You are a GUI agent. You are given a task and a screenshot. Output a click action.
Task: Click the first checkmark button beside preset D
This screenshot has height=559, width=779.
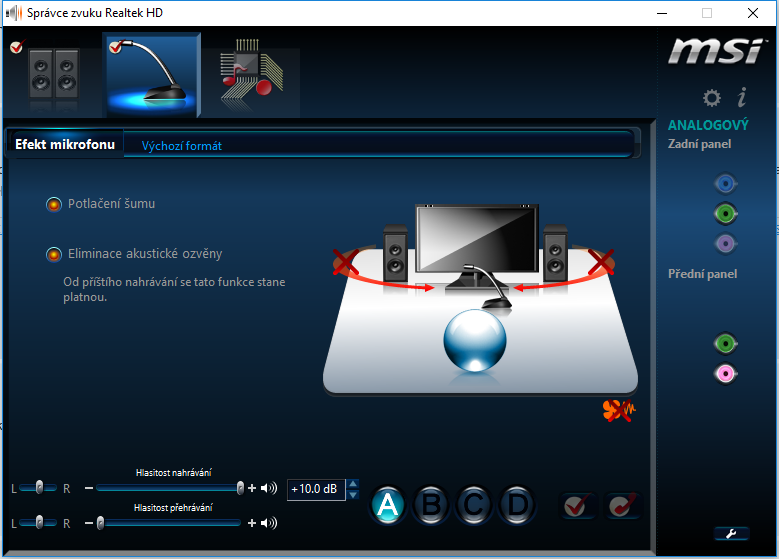point(577,506)
